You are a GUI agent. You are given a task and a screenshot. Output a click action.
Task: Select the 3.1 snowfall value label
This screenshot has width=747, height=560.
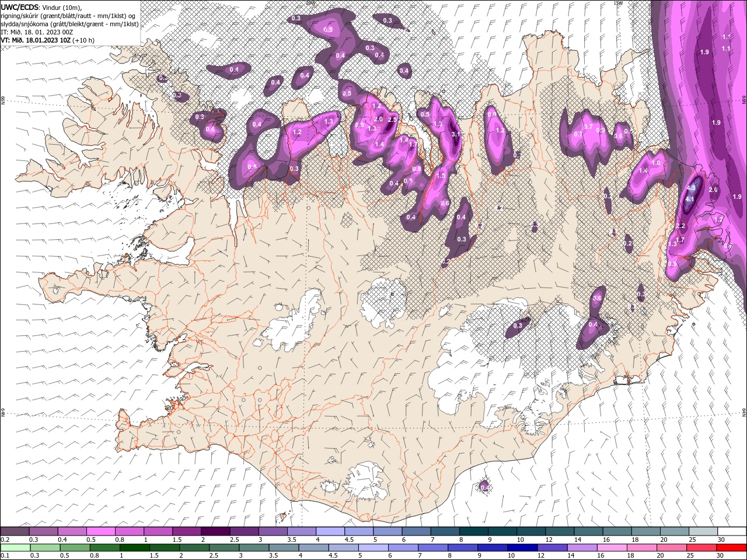pos(456,135)
